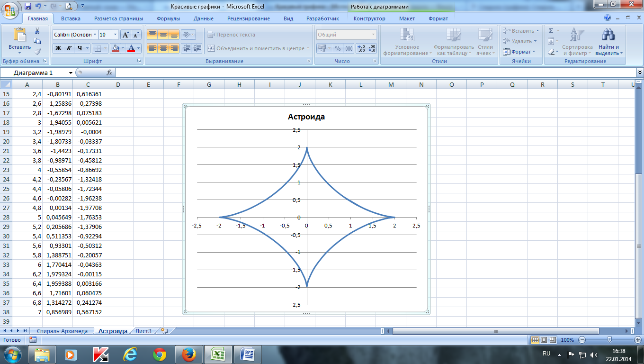Click the Cut scissors icon
The height and width of the screenshot is (364, 644).
[37, 31]
